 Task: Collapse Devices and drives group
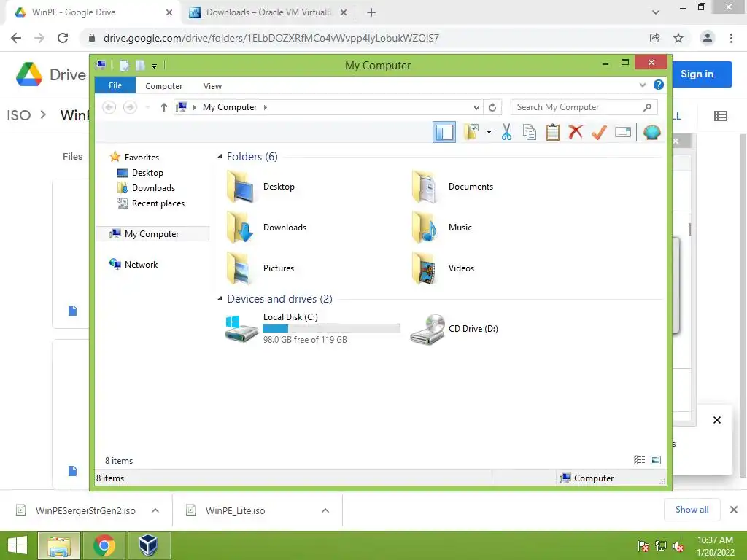220,298
